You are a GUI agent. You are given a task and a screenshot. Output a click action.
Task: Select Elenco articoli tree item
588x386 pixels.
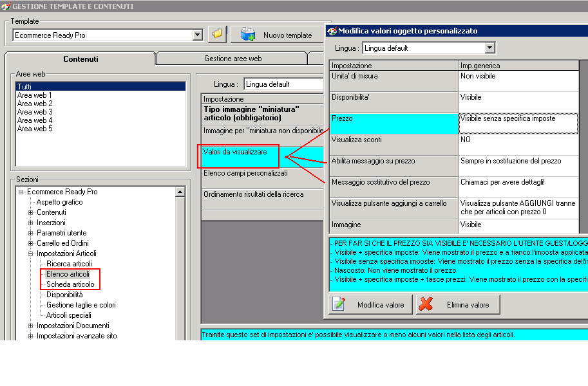click(68, 274)
